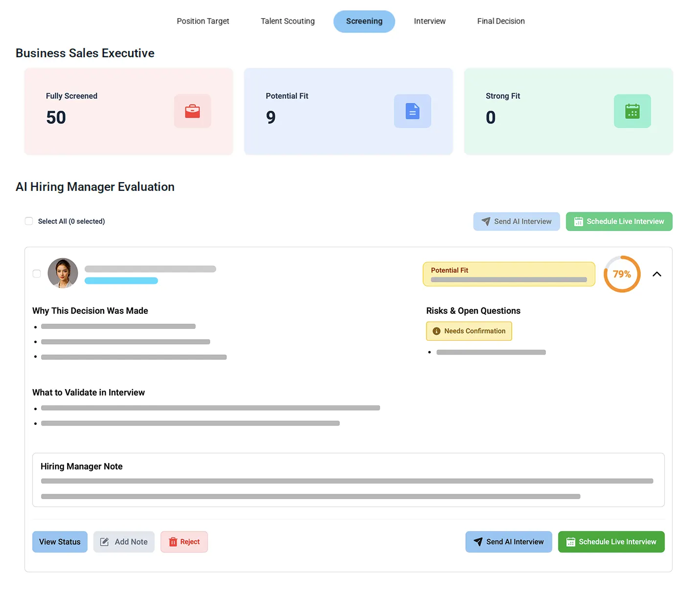Image resolution: width=700 pixels, height=604 pixels.
Task: Click the info icon in Needs Confirmation badge
Action: click(x=436, y=331)
